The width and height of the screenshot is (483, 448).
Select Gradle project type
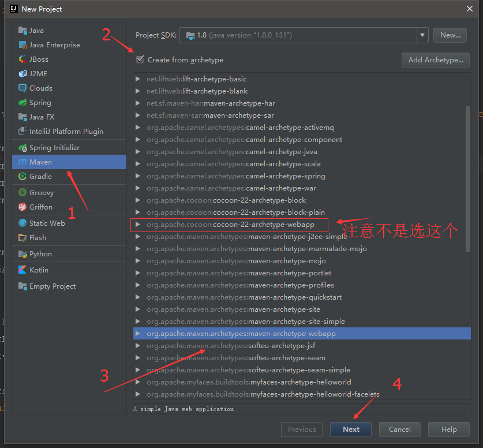(x=69, y=177)
